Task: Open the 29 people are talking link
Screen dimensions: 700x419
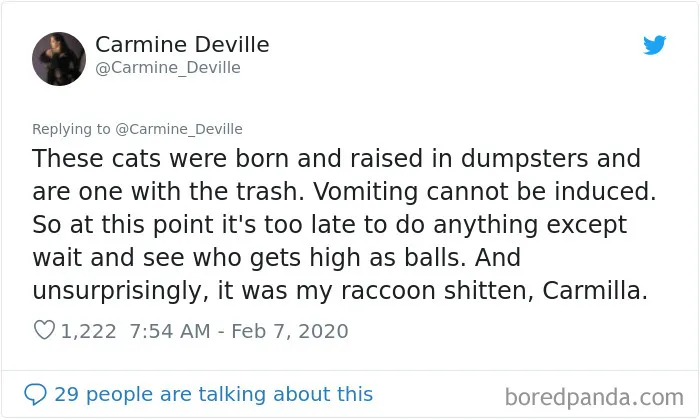Action: point(213,394)
